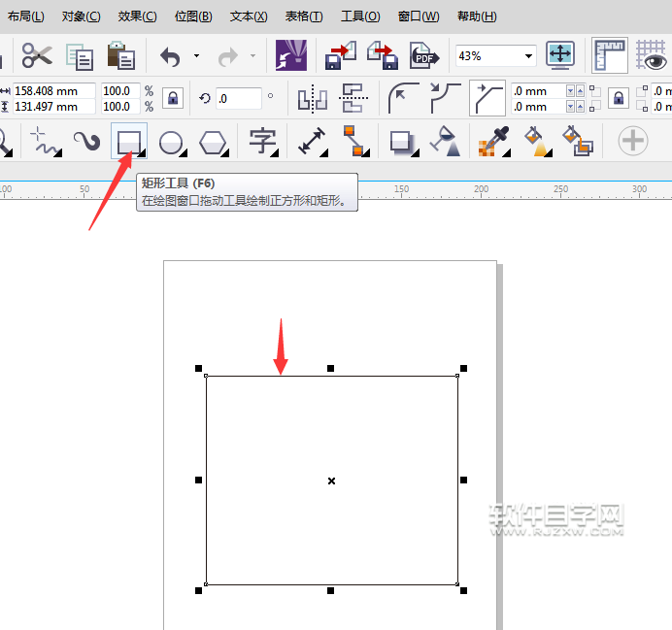
Task: Toggle the grid display eye icon
Action: pyautogui.click(x=652, y=55)
